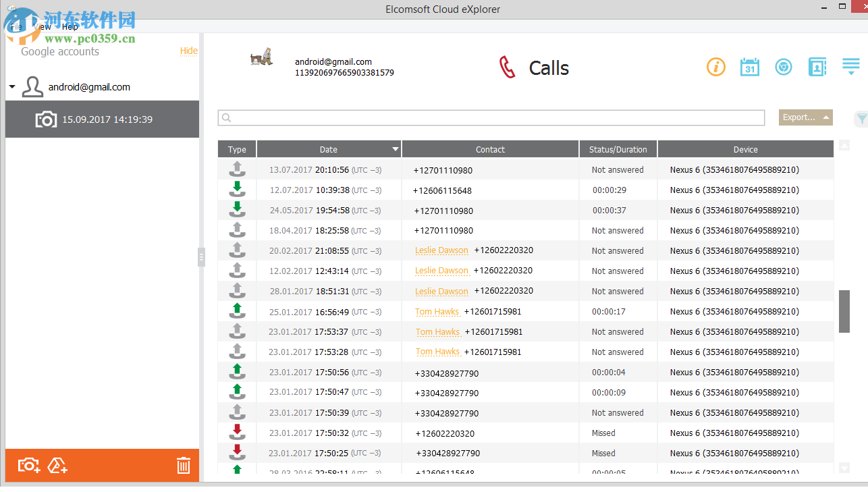This screenshot has width=868, height=492.
Task: Click missed call icon for 23.01.2017 17:50:32
Action: point(237,433)
